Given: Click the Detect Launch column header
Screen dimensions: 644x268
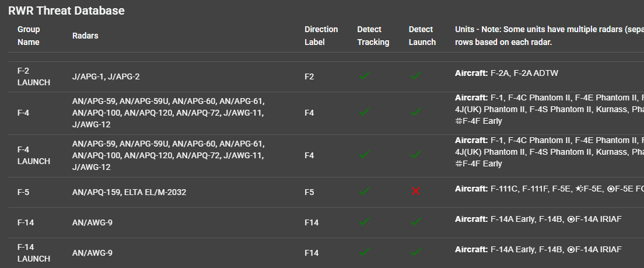Looking at the screenshot, I should click(x=422, y=36).
